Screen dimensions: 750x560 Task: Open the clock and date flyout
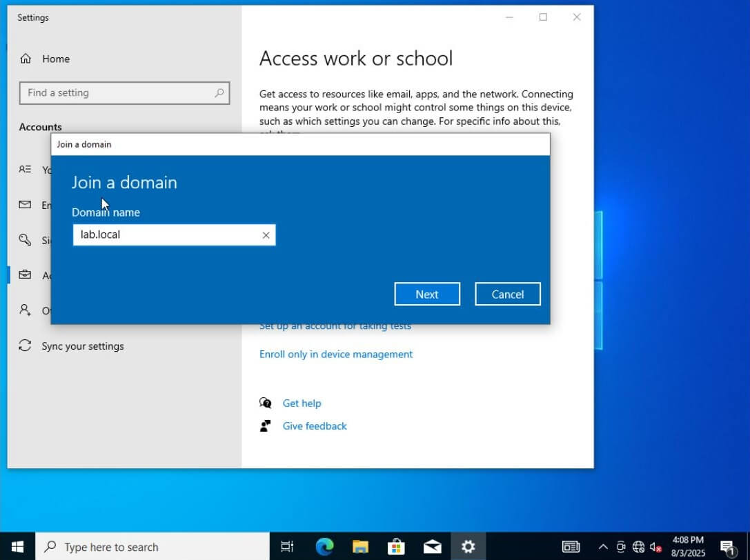[688, 546]
